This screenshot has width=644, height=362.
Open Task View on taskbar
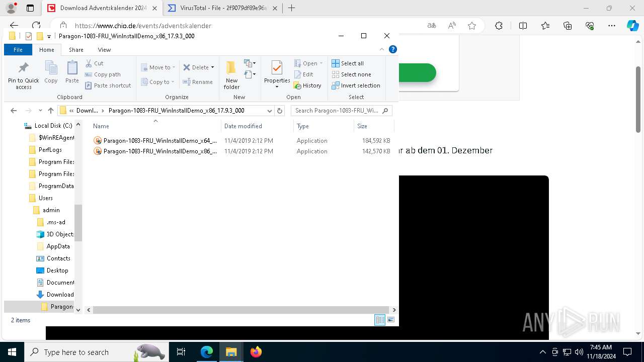click(x=181, y=352)
